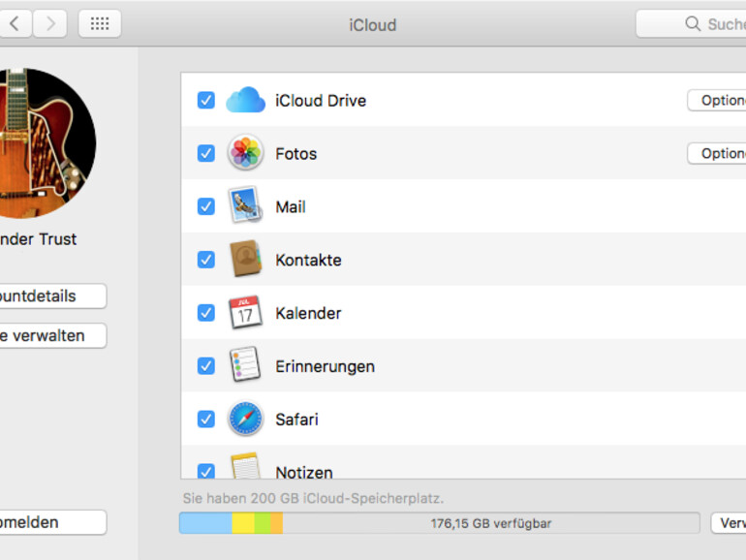Click the Abmelden sign-out button
The image size is (746, 560).
(53, 522)
